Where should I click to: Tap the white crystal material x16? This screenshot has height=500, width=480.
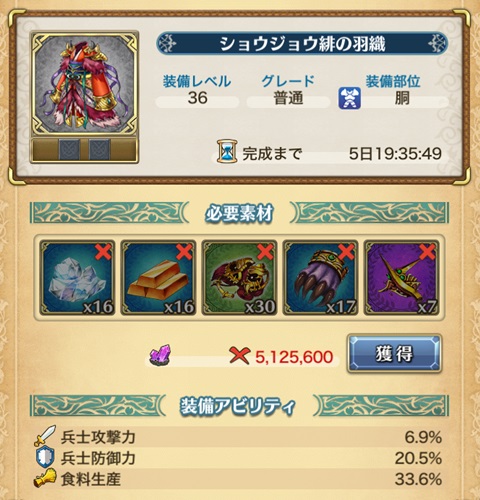pyautogui.click(x=77, y=278)
